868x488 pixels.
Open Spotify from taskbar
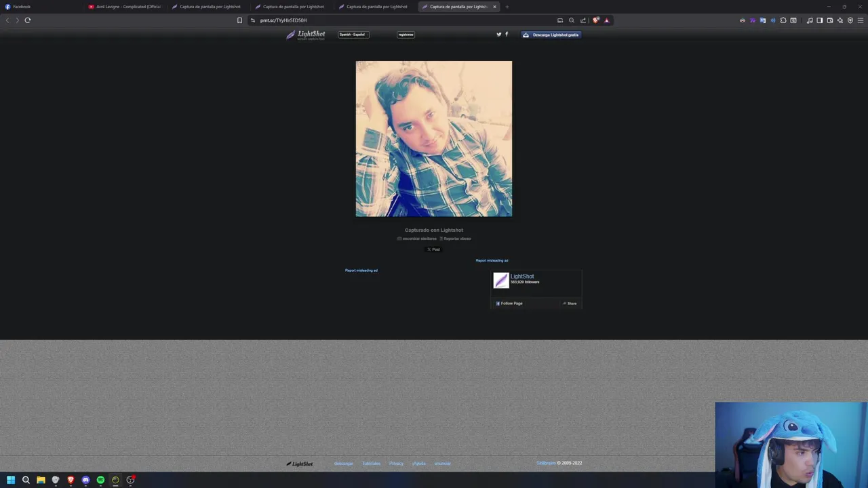tap(100, 480)
